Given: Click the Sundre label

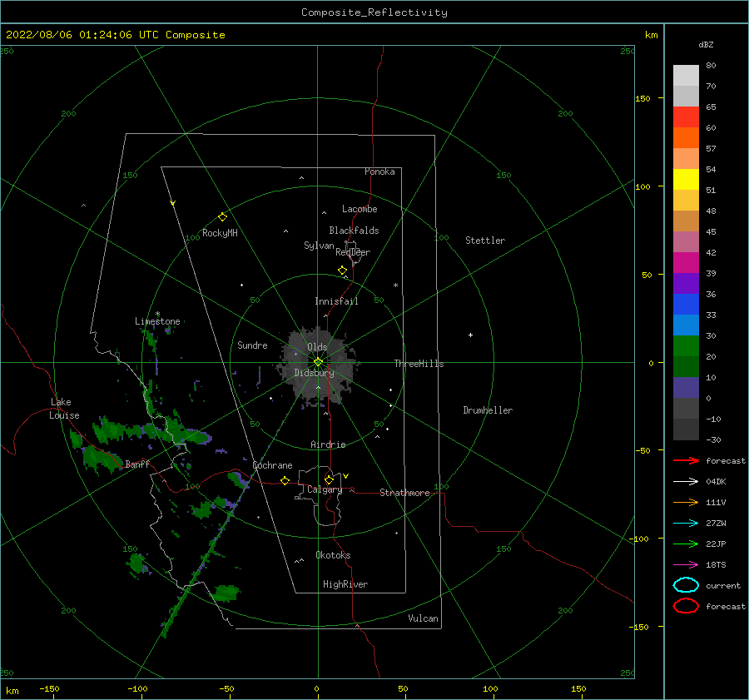Looking at the screenshot, I should pyautogui.click(x=252, y=345).
